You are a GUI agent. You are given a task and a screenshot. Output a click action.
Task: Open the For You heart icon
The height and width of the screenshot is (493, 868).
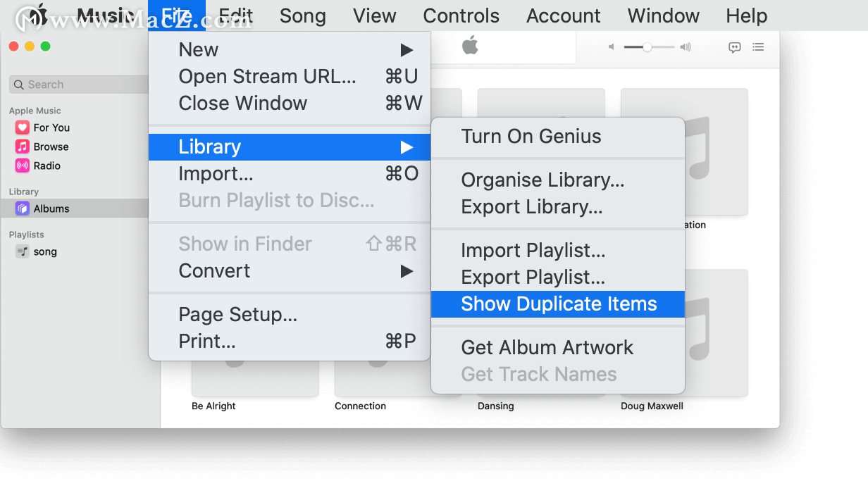tap(22, 127)
